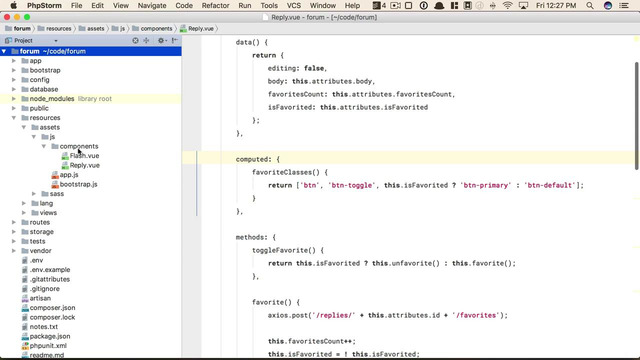Open the Refactor menu
The width and height of the screenshot is (640, 360).
click(216, 5)
